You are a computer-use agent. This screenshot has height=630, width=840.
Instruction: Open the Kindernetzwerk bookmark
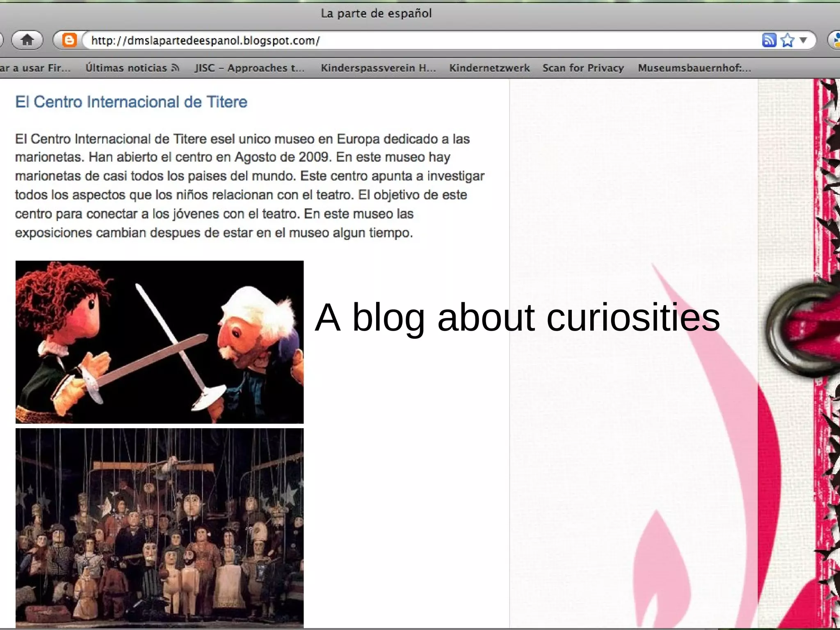[489, 68]
